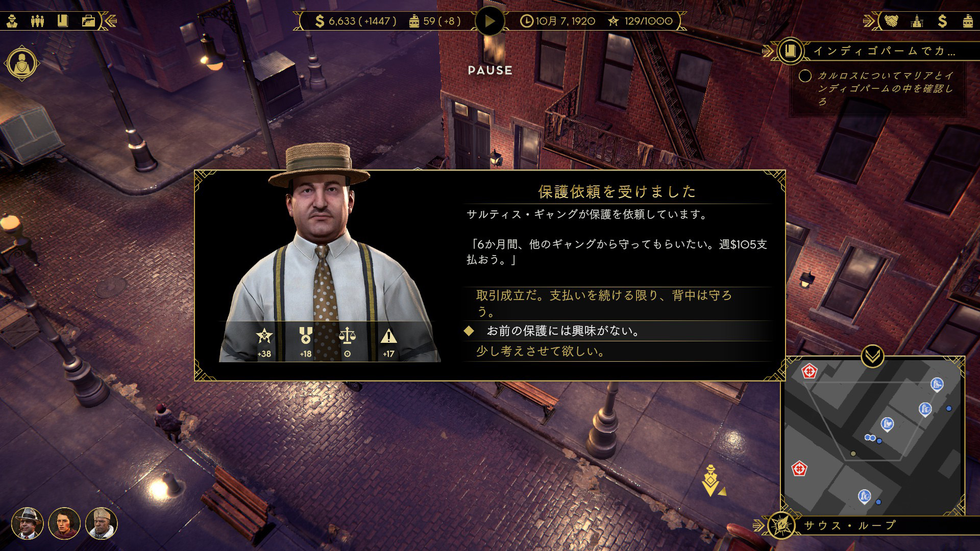Screen dimensions: 980x551
Task: Open the city buildings overview icon
Action: click(x=917, y=21)
